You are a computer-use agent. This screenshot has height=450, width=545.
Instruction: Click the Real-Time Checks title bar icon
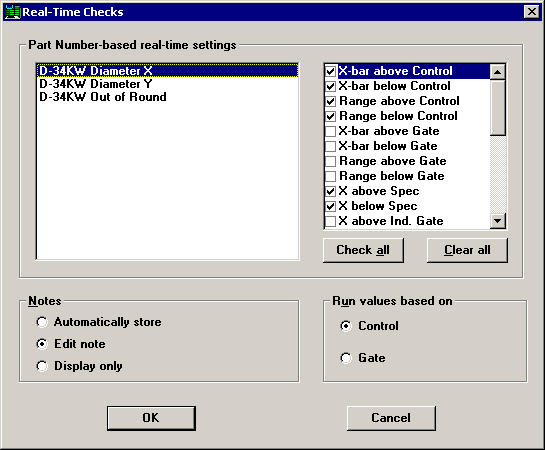[12, 12]
